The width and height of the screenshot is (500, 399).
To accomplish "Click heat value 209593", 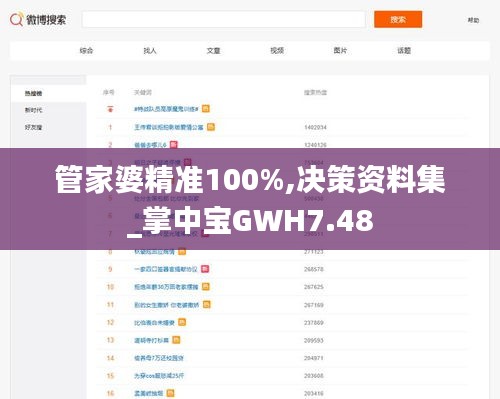I will click(x=314, y=341).
